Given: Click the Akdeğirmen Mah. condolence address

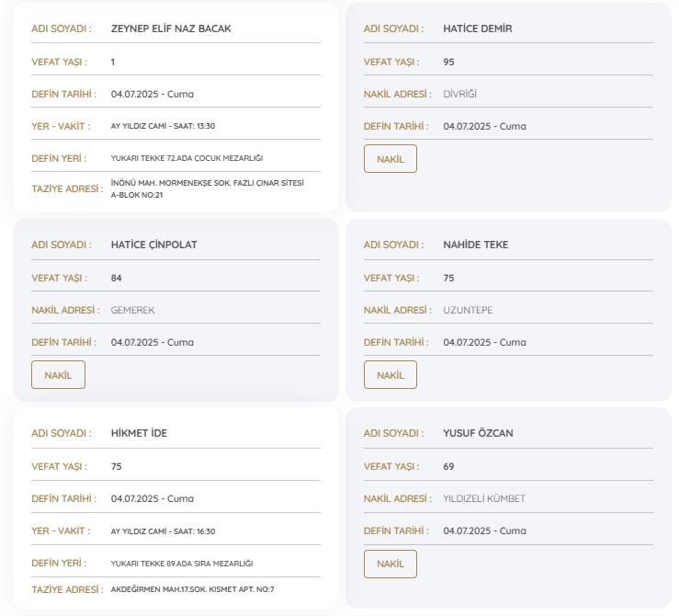Looking at the screenshot, I should pyautogui.click(x=192, y=589).
